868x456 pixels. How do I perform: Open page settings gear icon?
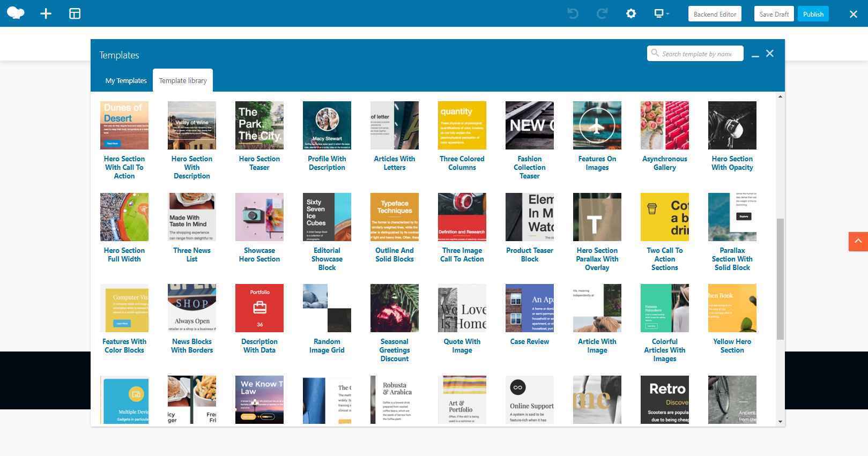click(x=631, y=14)
